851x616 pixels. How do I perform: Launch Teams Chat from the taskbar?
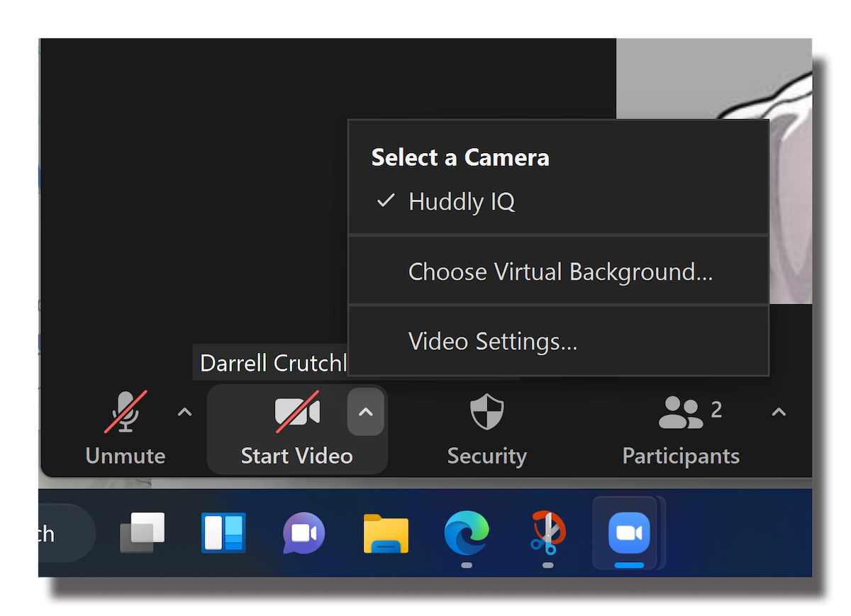pyautogui.click(x=304, y=532)
